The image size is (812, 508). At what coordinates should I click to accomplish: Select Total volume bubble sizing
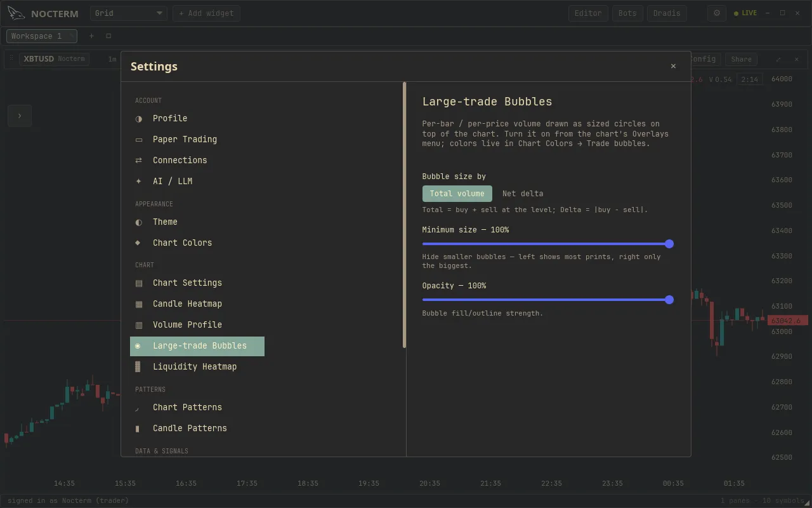[457, 194]
